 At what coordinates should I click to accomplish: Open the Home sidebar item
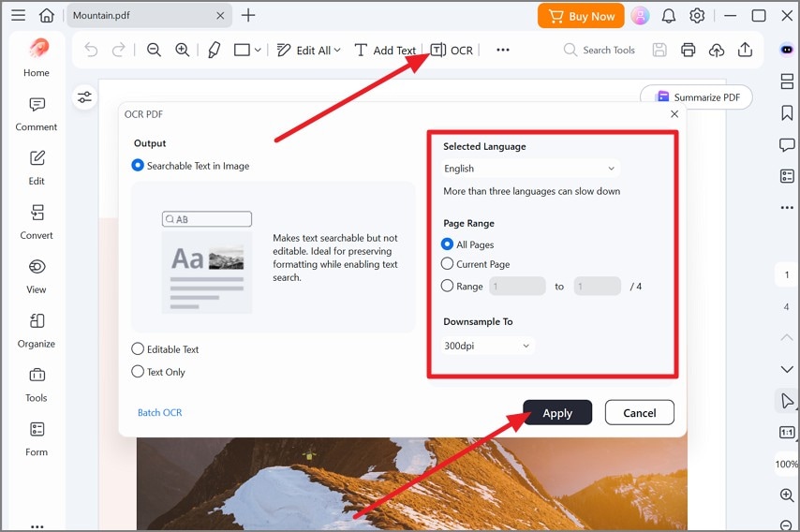[37, 58]
